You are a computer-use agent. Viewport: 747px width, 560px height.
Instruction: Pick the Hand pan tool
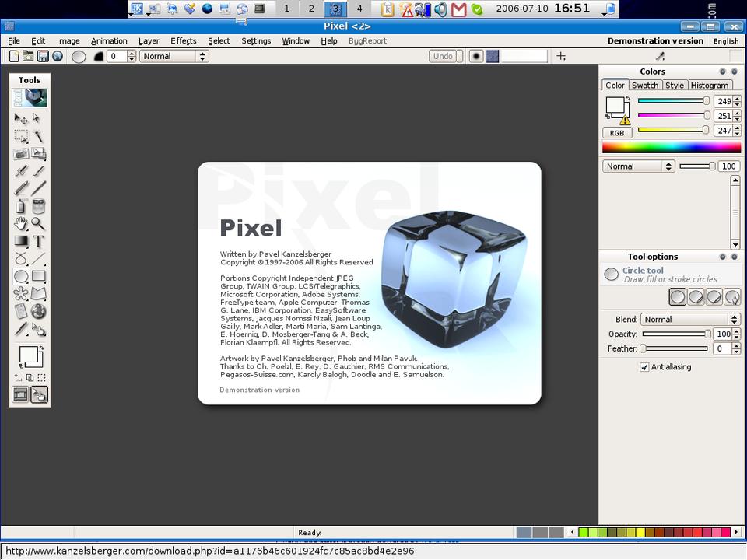tap(21, 224)
